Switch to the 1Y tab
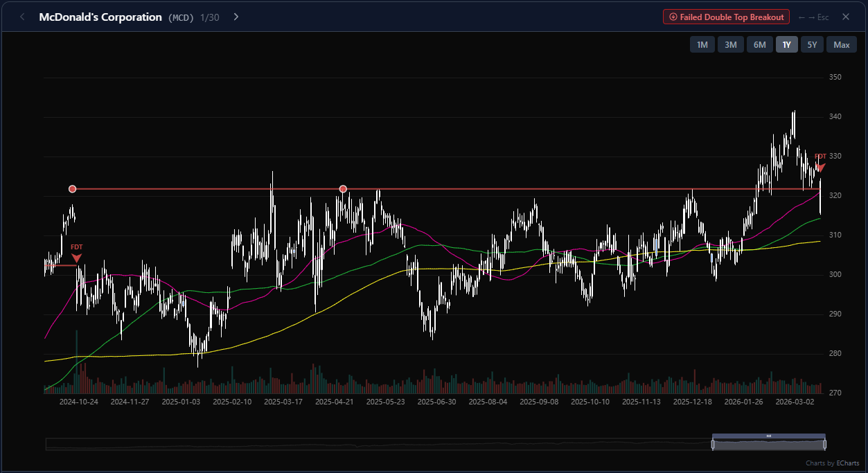The width and height of the screenshot is (868, 473). (x=786, y=44)
